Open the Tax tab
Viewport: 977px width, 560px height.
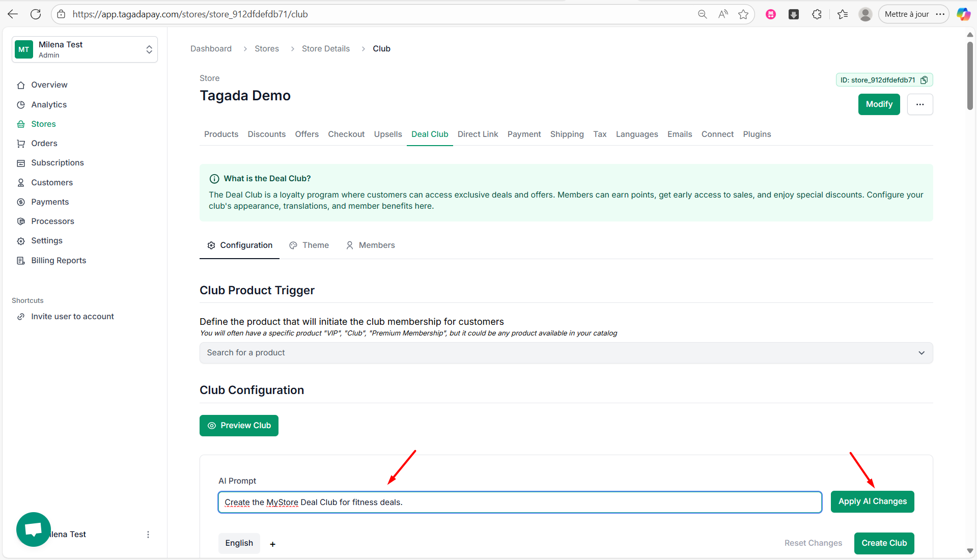pyautogui.click(x=600, y=134)
